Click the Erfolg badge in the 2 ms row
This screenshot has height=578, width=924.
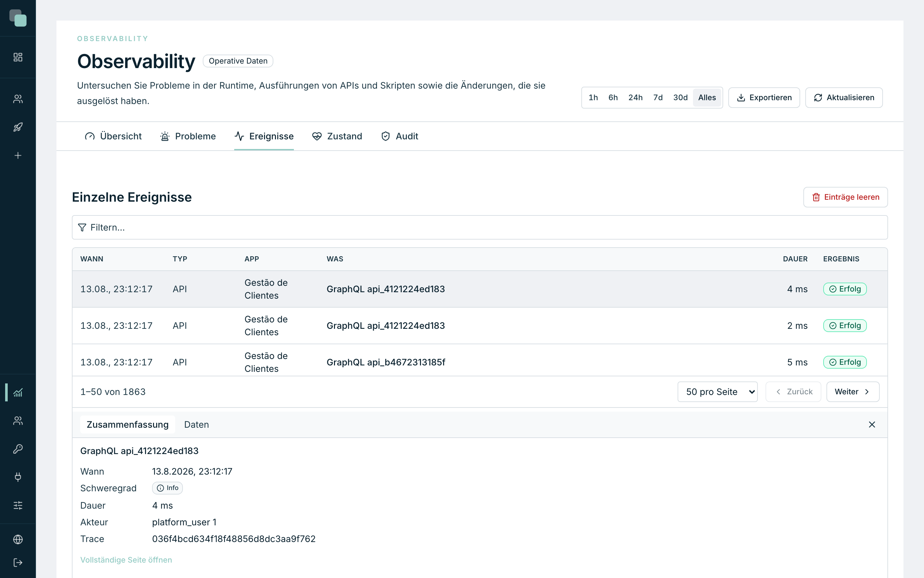tap(844, 326)
